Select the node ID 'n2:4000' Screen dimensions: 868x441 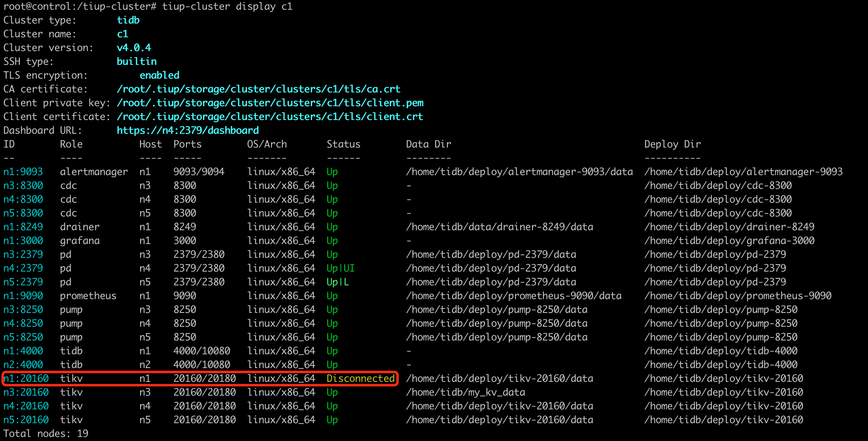23,365
